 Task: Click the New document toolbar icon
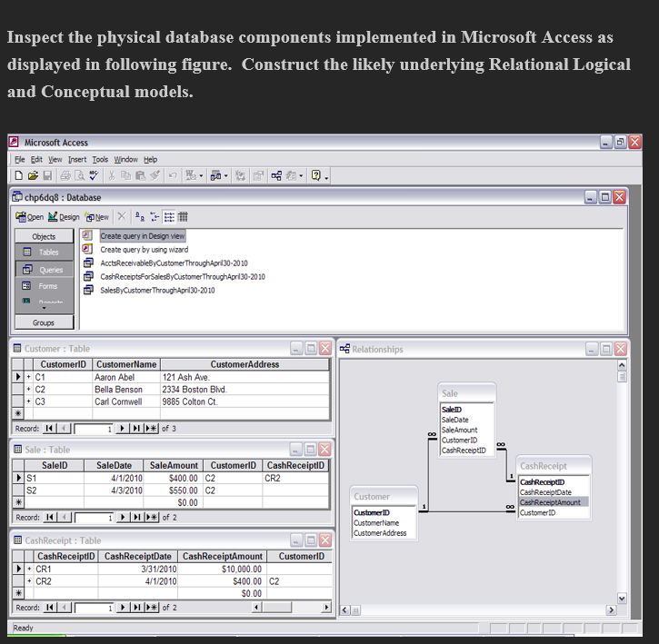(19, 175)
